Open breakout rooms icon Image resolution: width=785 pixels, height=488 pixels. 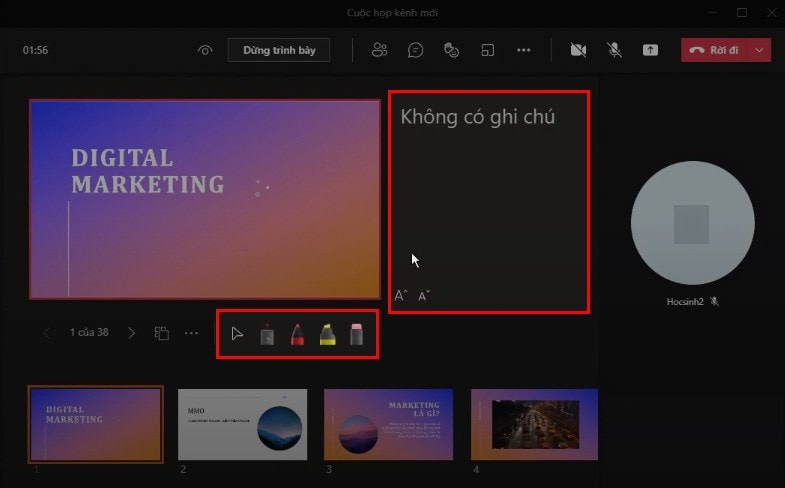pos(488,50)
